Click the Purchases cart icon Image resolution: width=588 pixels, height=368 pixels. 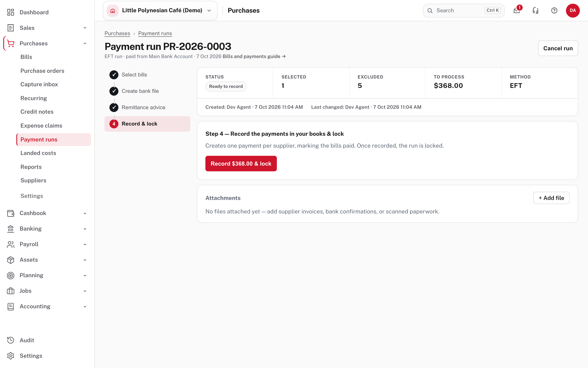click(10, 43)
